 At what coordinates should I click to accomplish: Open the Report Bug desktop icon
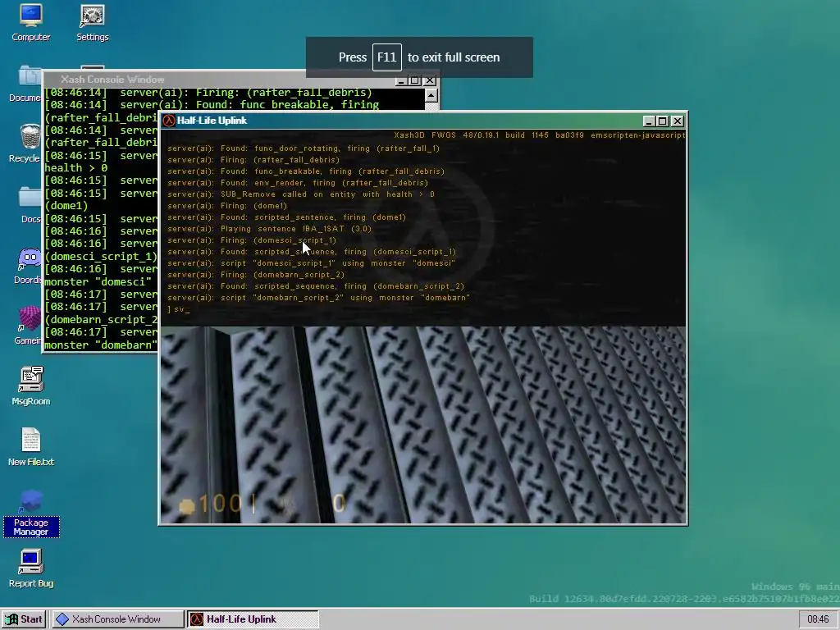(x=30, y=569)
